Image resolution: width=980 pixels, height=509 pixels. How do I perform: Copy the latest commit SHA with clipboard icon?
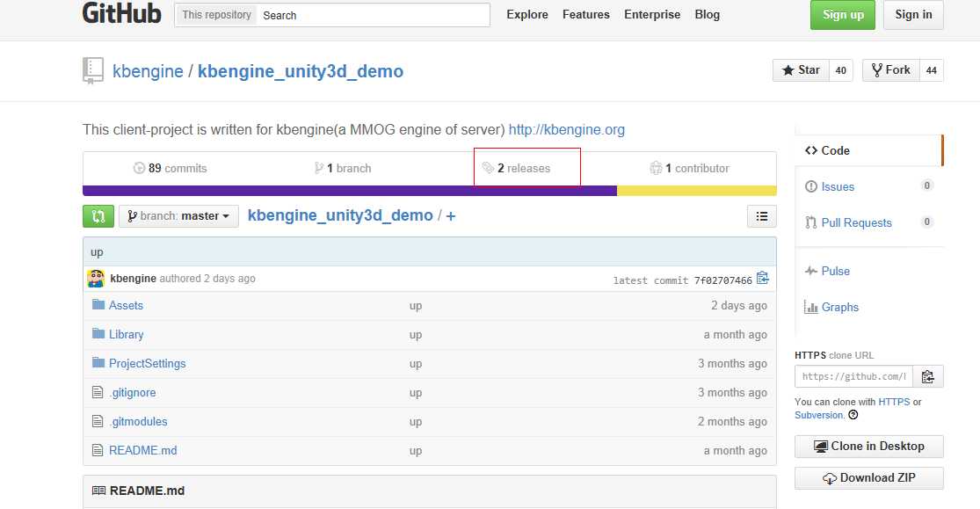[763, 279]
